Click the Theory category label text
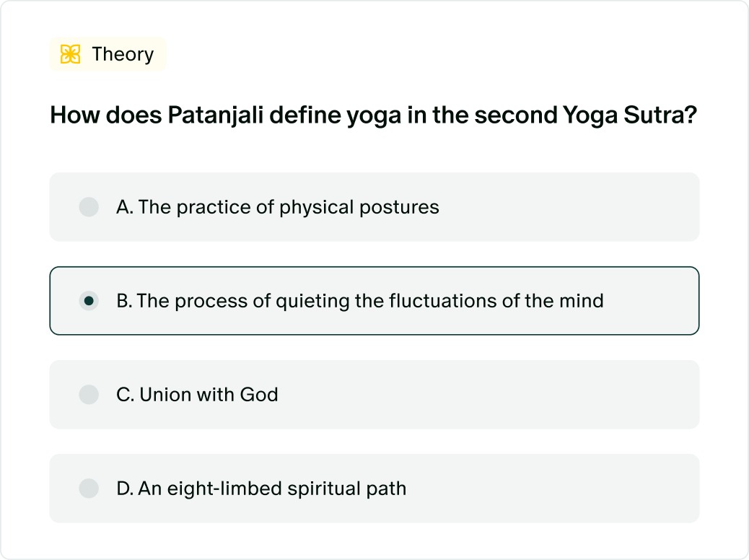Viewport: 749px width, 560px height. coord(123,54)
